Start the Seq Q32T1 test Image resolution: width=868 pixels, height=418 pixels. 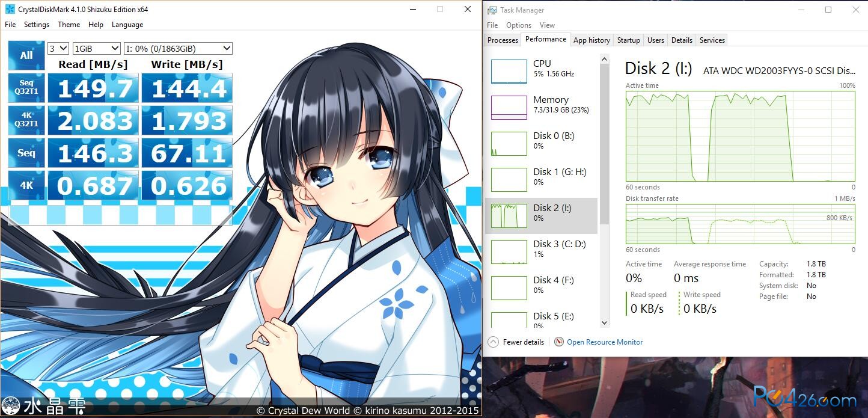26,88
